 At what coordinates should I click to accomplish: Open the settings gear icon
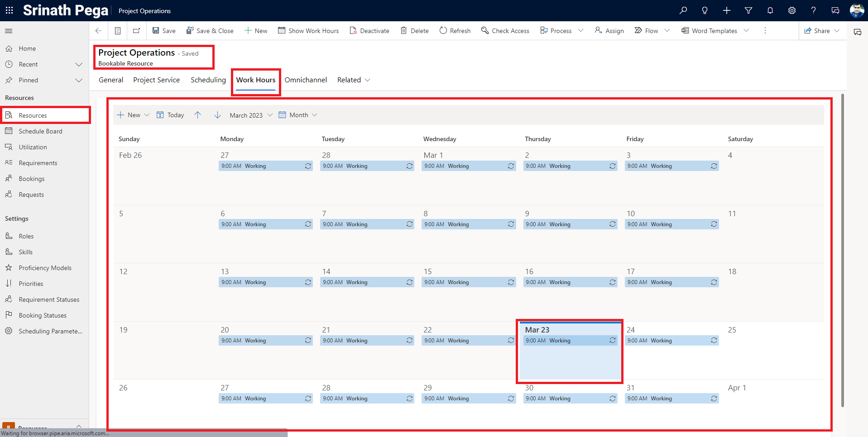click(x=791, y=10)
